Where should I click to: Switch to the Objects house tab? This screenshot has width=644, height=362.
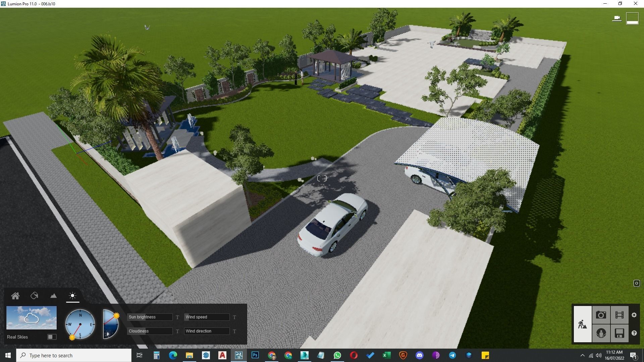coord(15,296)
